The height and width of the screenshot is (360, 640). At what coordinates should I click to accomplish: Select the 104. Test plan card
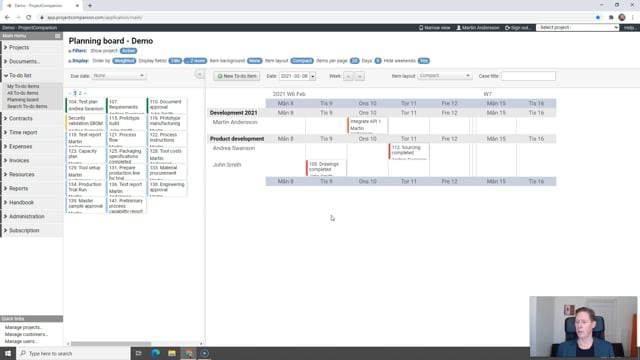[86, 105]
